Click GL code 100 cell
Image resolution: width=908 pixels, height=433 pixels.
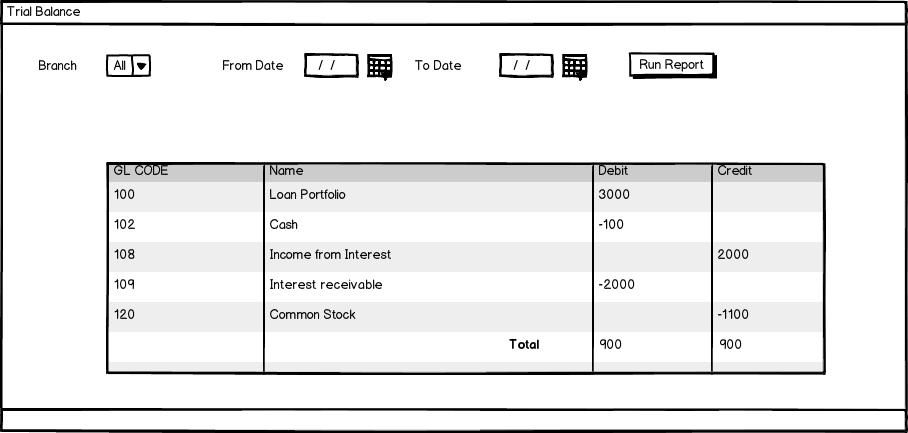click(x=125, y=195)
